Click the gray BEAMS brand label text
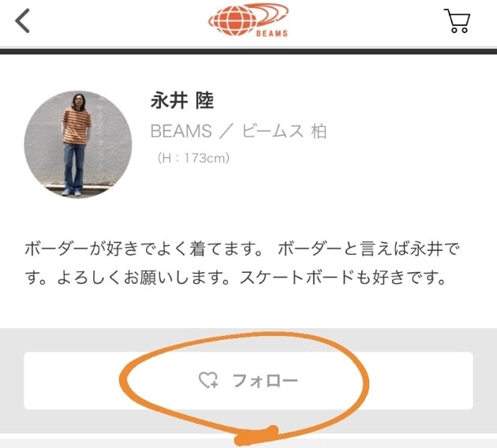This screenshot has width=497, height=448. coord(181,131)
